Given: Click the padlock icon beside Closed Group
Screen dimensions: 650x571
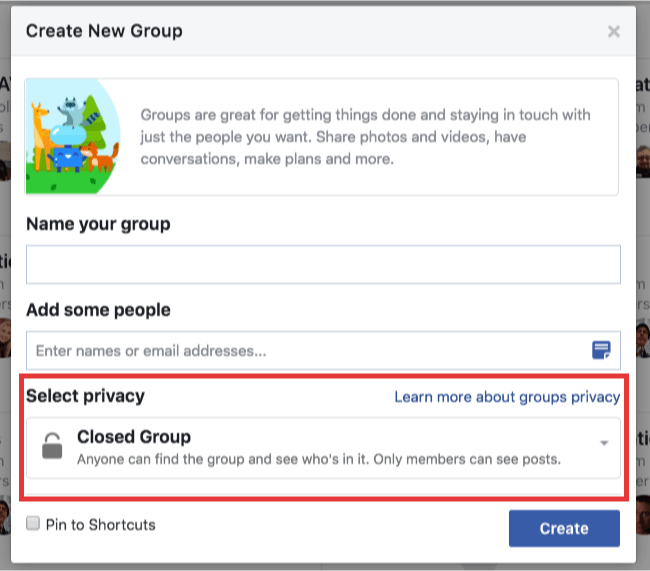Looking at the screenshot, I should [52, 446].
